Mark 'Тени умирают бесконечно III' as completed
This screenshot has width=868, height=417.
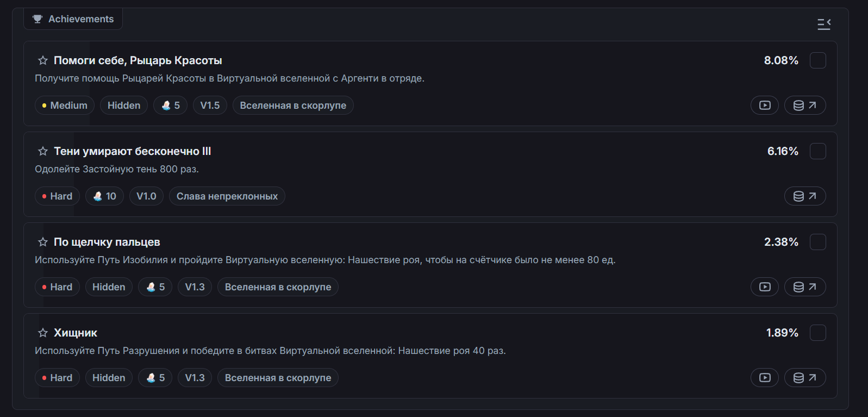coord(817,151)
